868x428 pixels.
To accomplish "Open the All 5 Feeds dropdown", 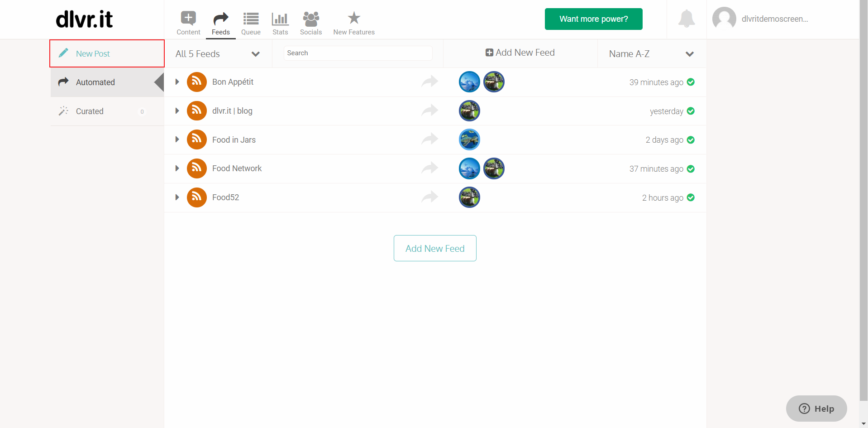I will pyautogui.click(x=218, y=54).
